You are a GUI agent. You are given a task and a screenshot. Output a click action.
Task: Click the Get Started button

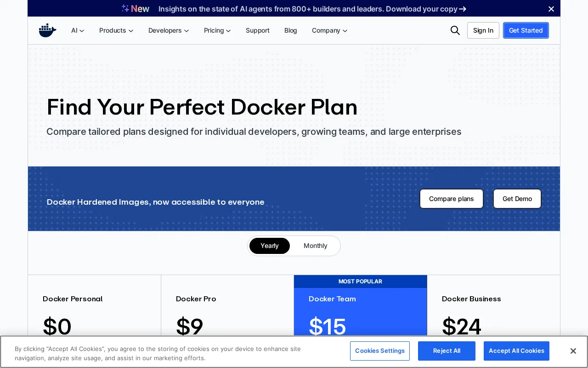coord(526,30)
